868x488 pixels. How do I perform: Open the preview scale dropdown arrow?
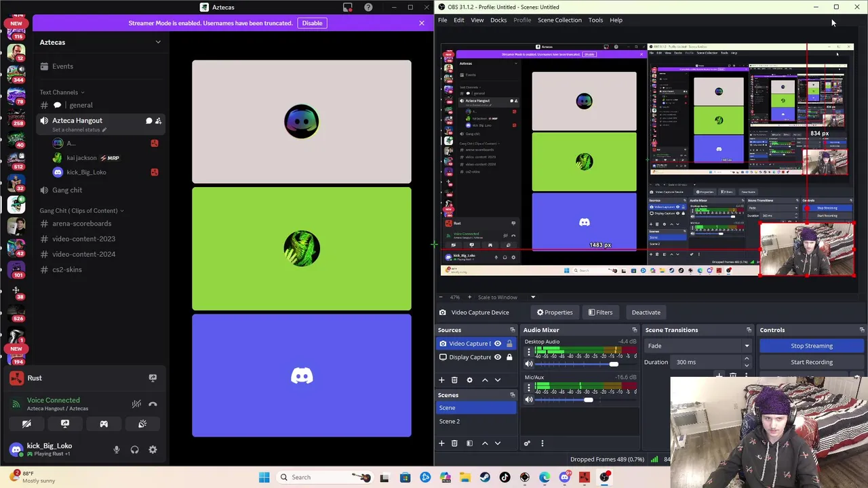(x=533, y=298)
